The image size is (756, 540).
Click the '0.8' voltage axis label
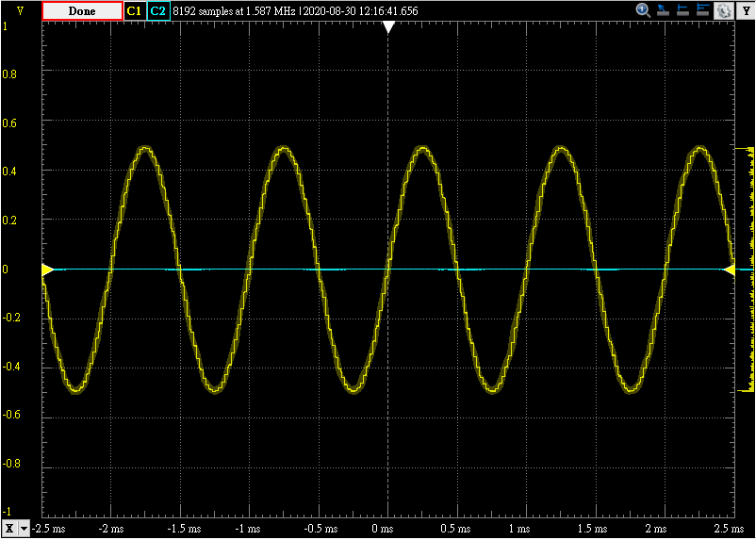pyautogui.click(x=8, y=74)
